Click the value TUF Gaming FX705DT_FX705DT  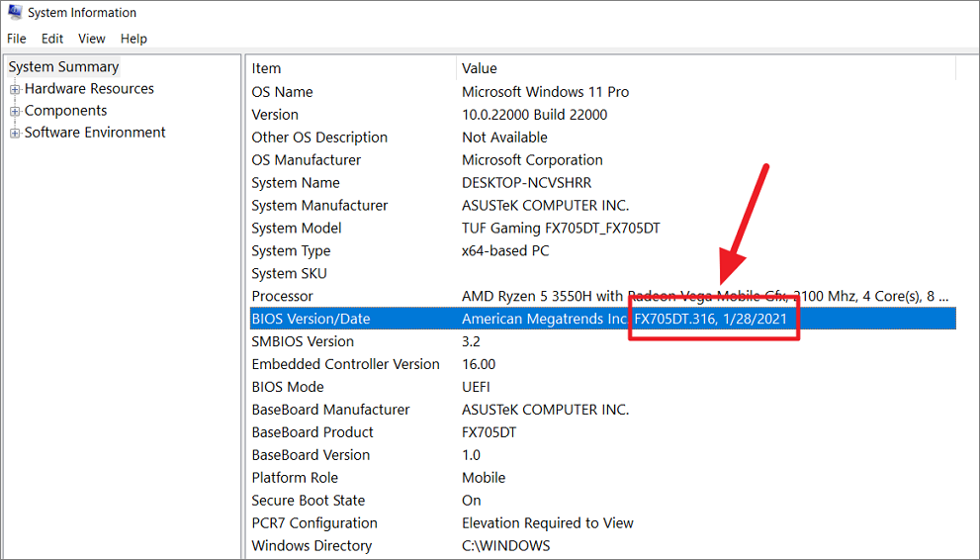(x=561, y=229)
